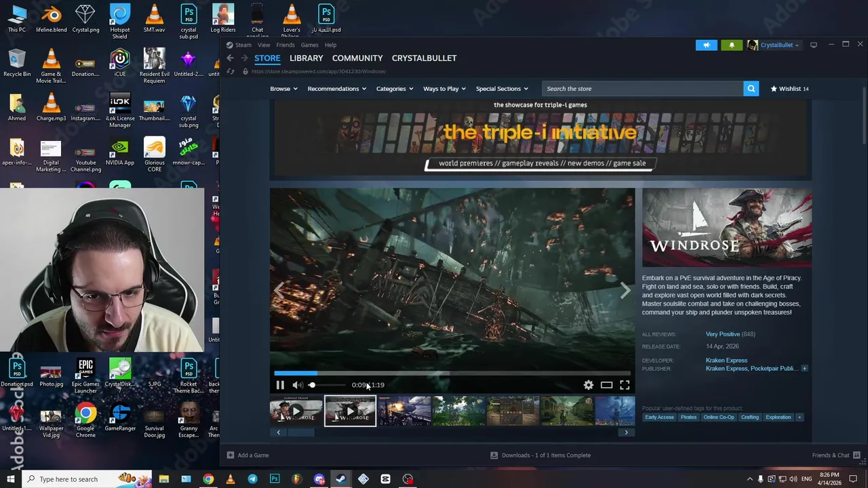This screenshot has height=488, width=868.
Task: Select the NVIDIA App desktop icon
Action: (x=120, y=153)
